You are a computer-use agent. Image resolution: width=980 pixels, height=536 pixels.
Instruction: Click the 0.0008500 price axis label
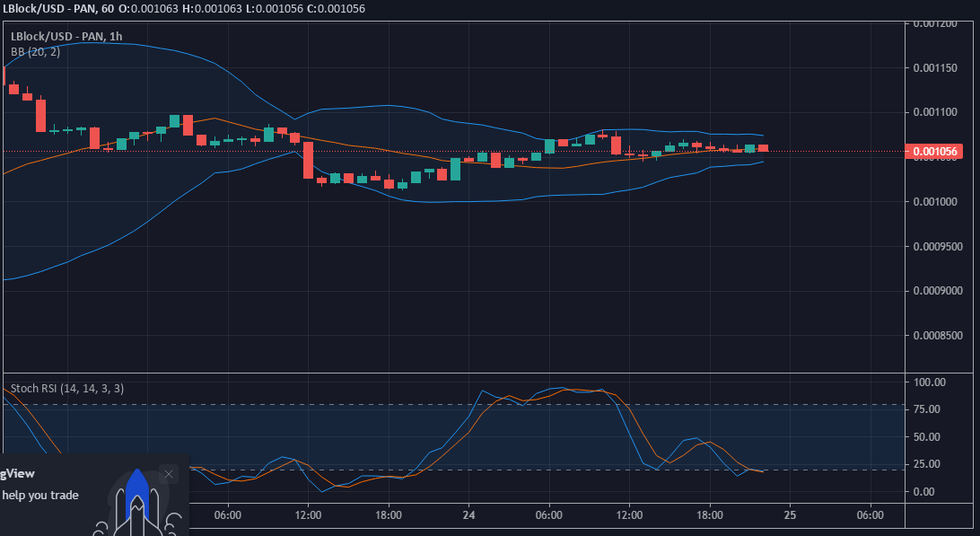pyautogui.click(x=938, y=336)
